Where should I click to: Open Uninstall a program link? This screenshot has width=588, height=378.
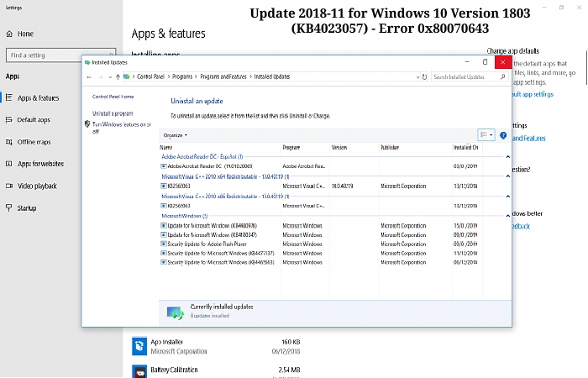113,113
